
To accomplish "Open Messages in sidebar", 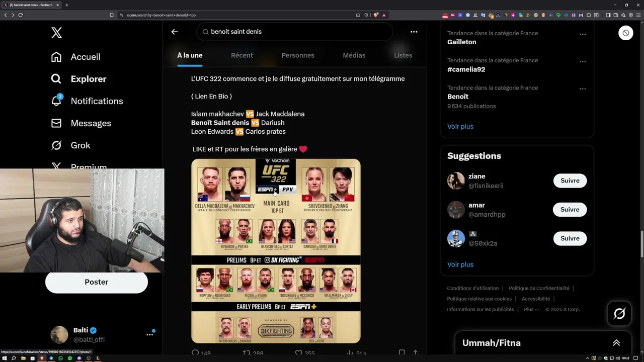I will pos(81,123).
